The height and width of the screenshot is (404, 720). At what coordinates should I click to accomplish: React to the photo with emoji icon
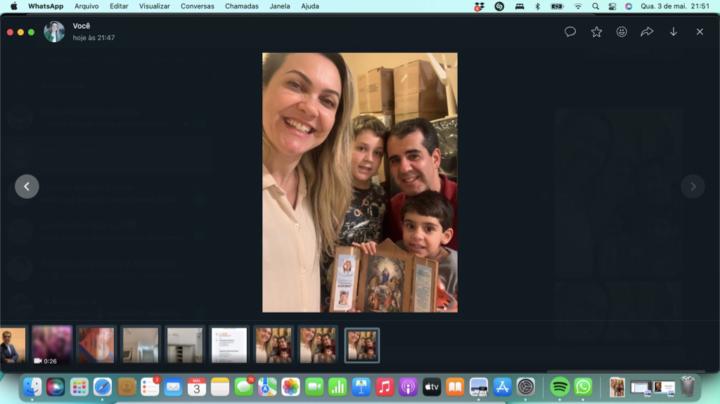(x=621, y=32)
